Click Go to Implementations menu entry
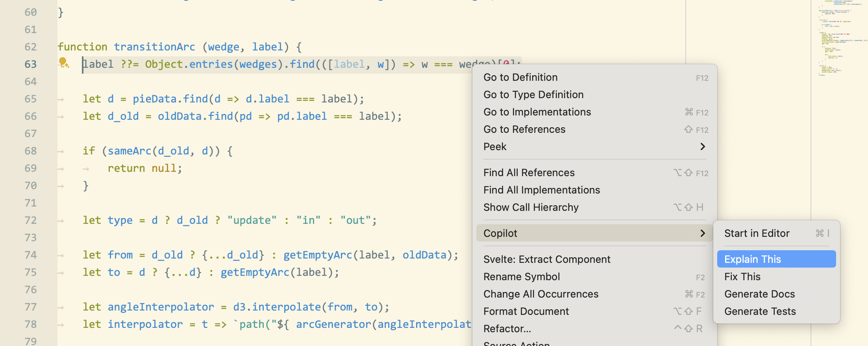Viewport: 868px width, 346px height. 537,112
